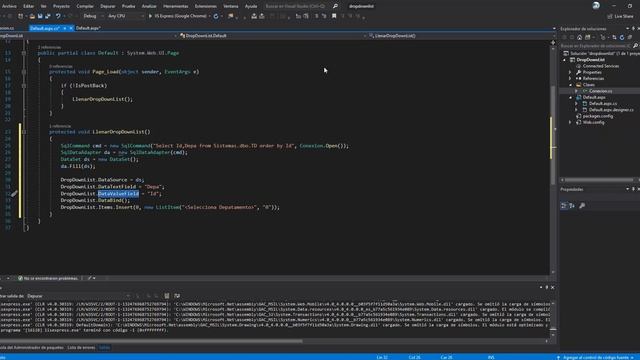Click the Clear All output icon

pos(167,296)
